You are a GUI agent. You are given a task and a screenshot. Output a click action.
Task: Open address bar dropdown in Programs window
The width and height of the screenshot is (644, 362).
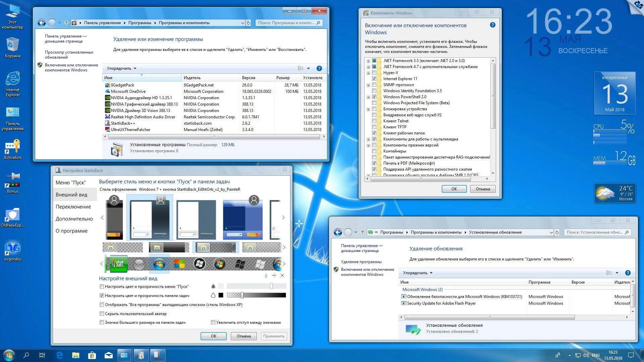(243, 23)
